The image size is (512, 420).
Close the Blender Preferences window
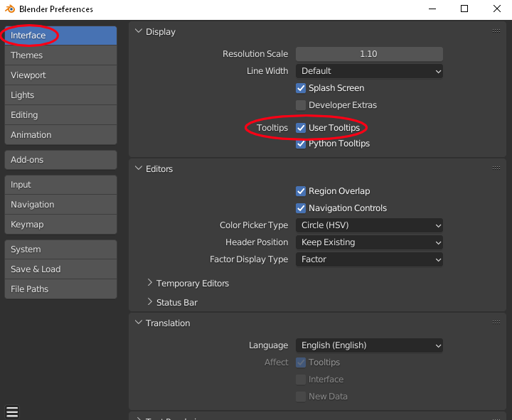[x=496, y=9]
